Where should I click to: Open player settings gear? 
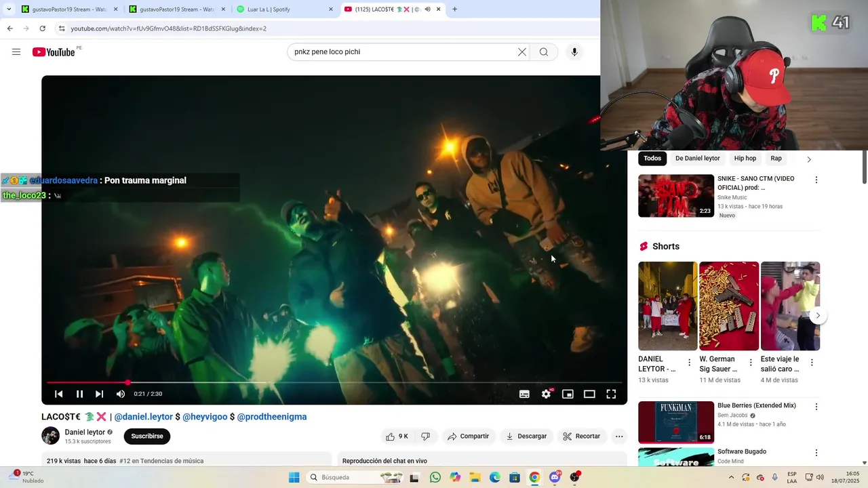[x=546, y=394]
